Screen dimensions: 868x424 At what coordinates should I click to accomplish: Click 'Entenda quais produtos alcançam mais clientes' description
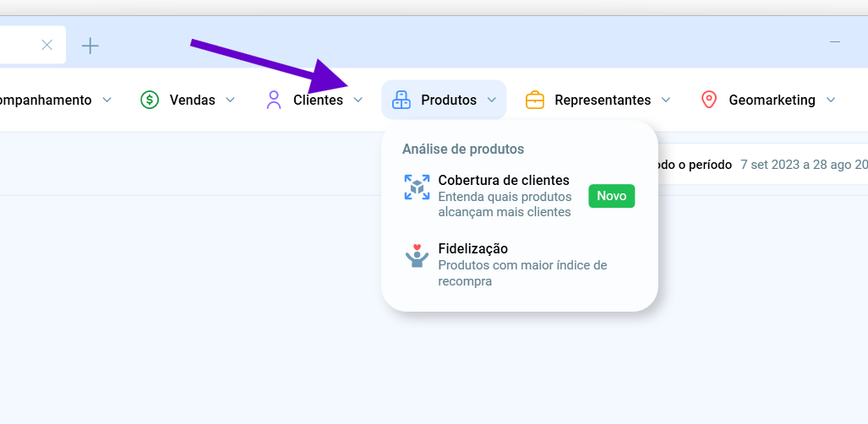(x=505, y=204)
